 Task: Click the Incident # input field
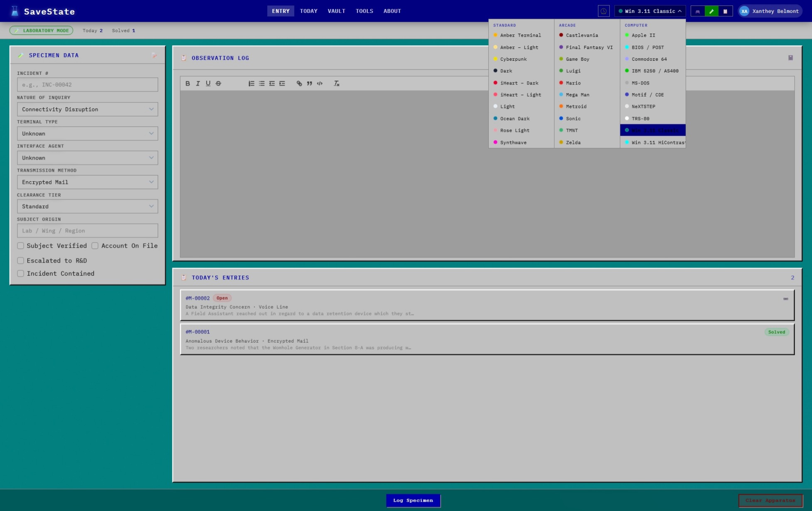87,85
